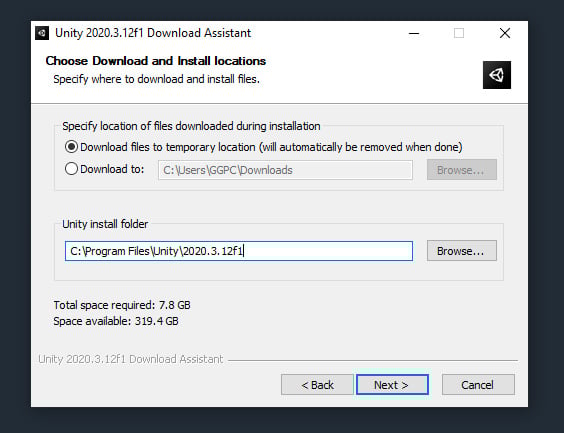Click the window title text in the title bar
Image resolution: width=564 pixels, height=433 pixels.
pos(153,33)
